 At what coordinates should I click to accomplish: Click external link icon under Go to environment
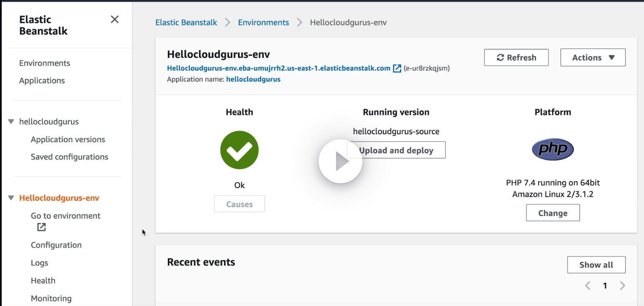41,227
